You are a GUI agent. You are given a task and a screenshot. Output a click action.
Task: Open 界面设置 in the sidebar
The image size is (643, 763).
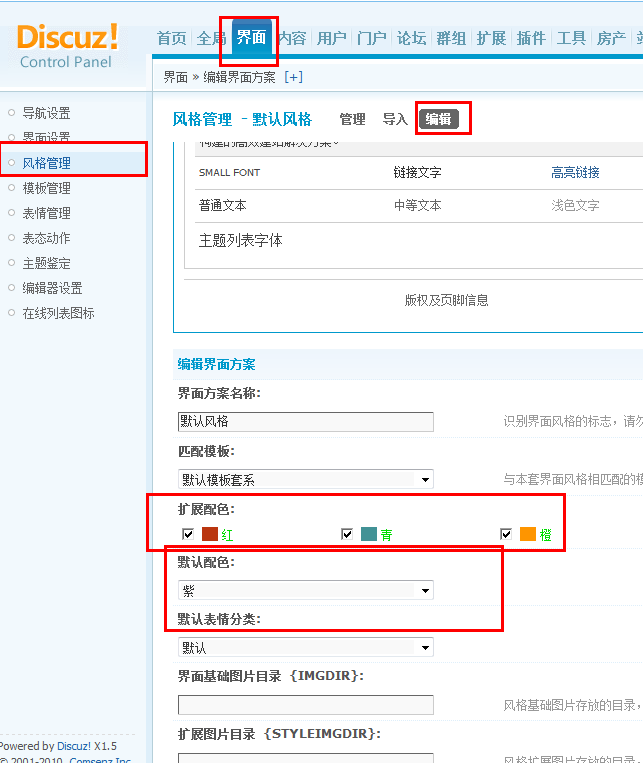coord(46,136)
